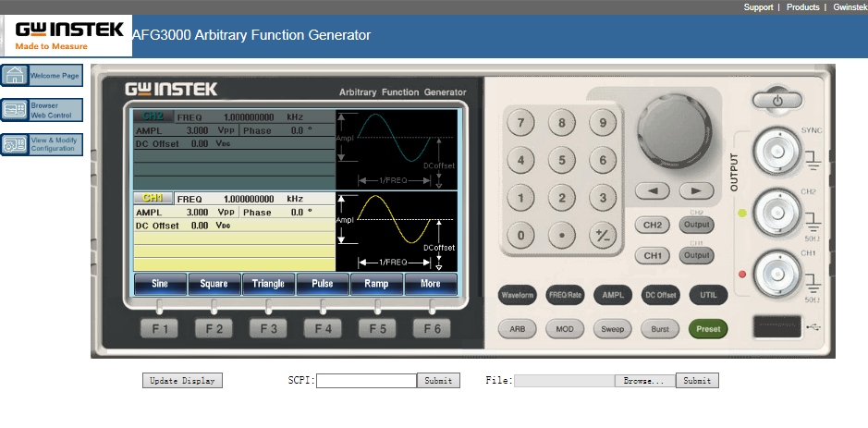868x428 pixels.
Task: Select the CH1 label on the display
Action: (153, 198)
